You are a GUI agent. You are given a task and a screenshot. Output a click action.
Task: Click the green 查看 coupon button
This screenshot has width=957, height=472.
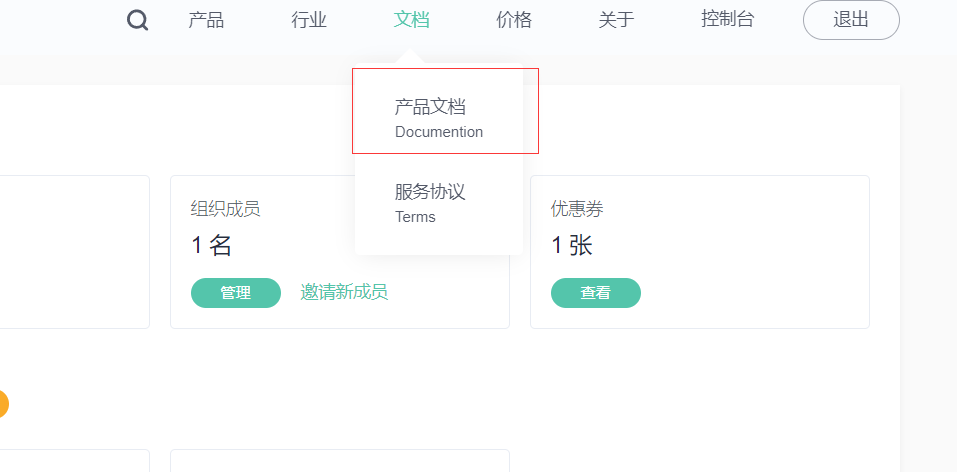596,293
